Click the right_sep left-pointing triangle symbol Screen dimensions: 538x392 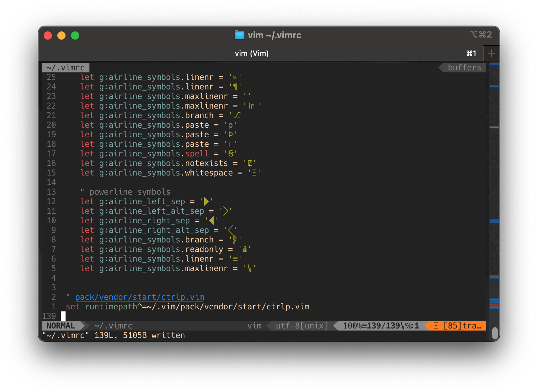coord(211,221)
